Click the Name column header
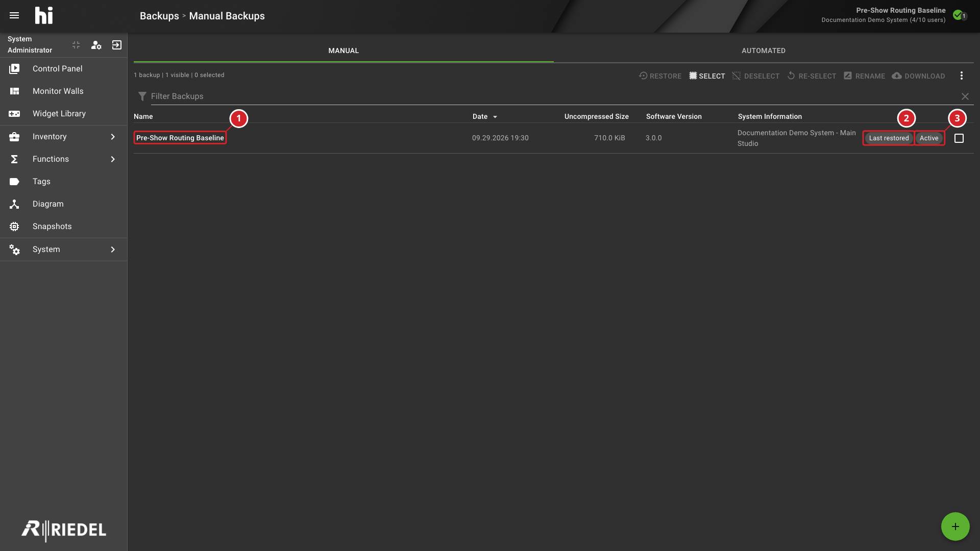This screenshot has height=551, width=980. (x=143, y=117)
